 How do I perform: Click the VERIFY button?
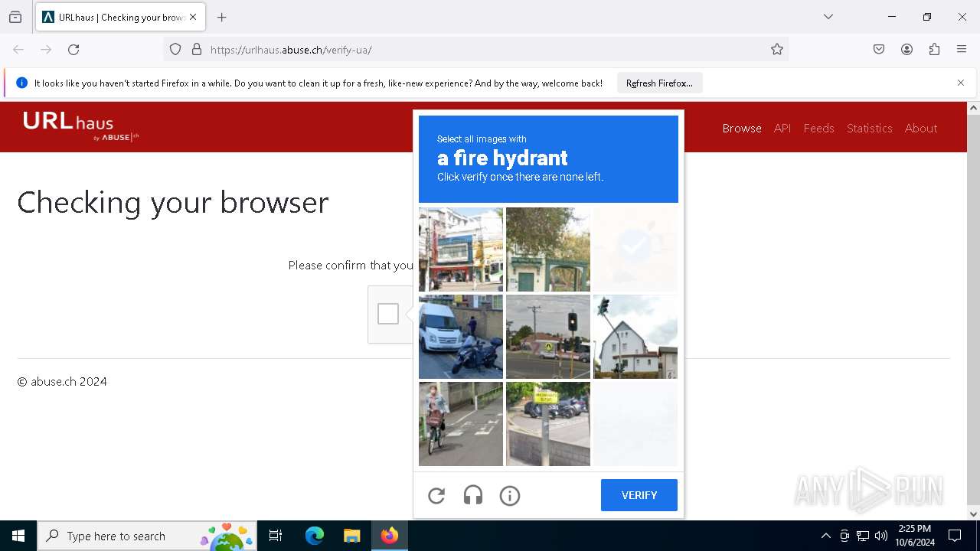tap(639, 495)
